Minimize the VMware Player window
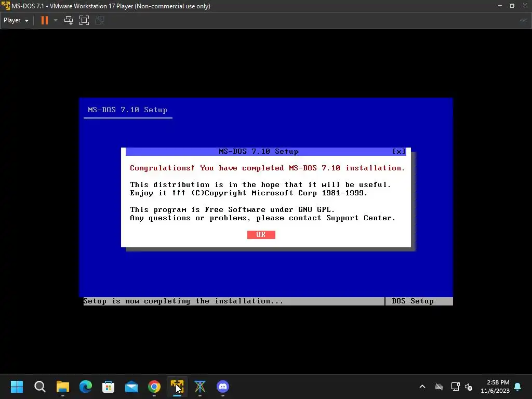532x399 pixels. 500,6
